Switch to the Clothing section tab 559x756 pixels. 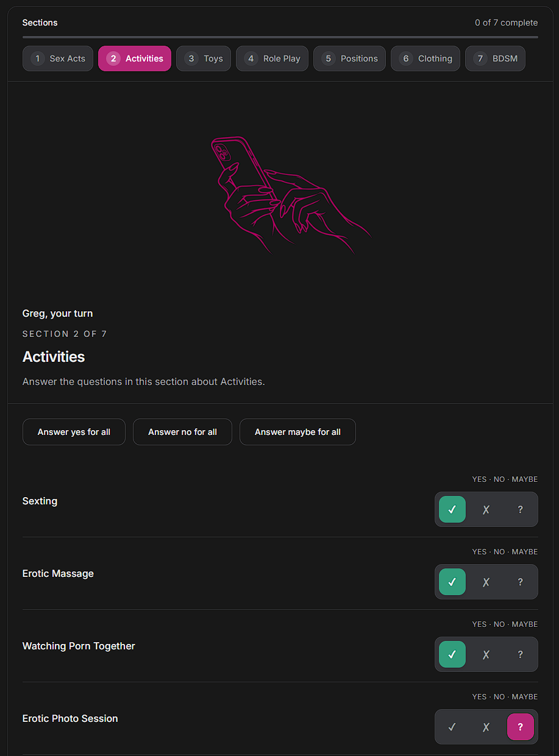click(x=425, y=58)
